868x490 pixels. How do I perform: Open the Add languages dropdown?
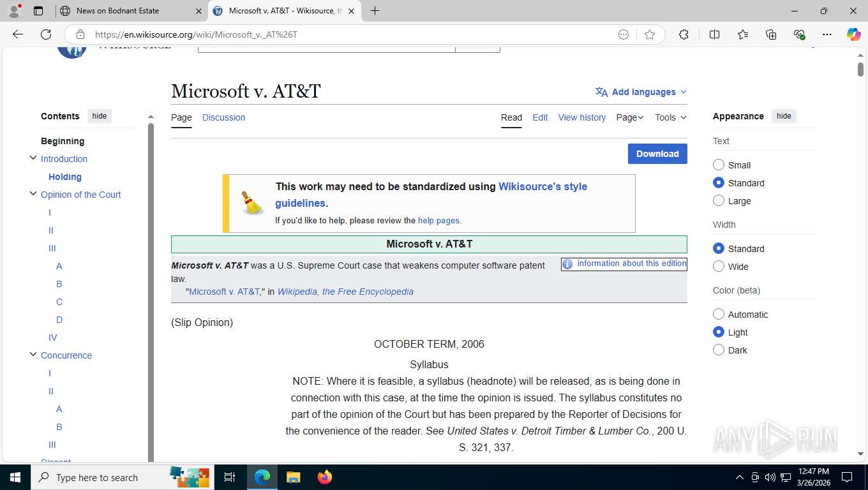pos(641,92)
